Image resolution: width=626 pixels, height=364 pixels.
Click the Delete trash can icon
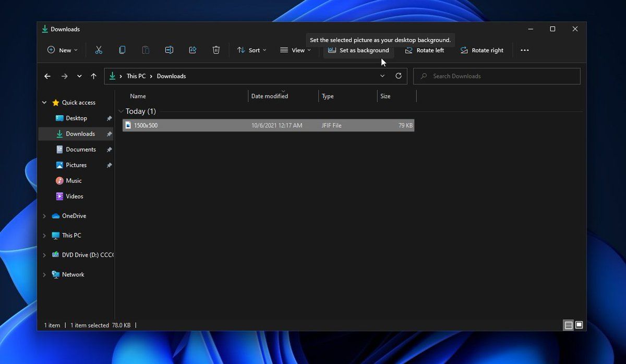tap(216, 50)
